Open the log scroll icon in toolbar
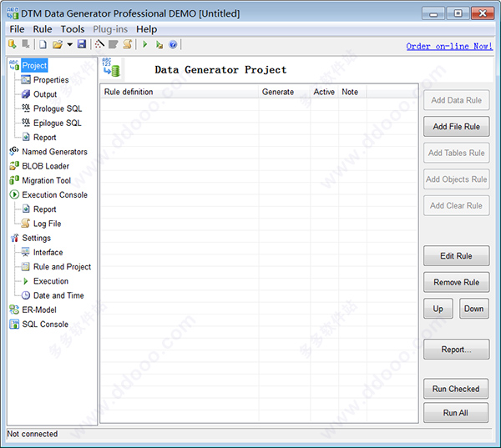This screenshot has width=501, height=448. coord(128,44)
